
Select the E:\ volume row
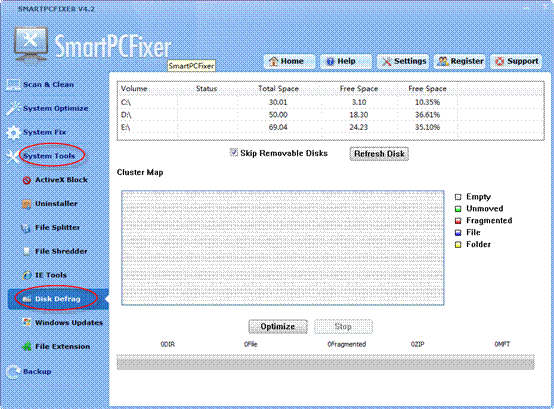[331, 127]
